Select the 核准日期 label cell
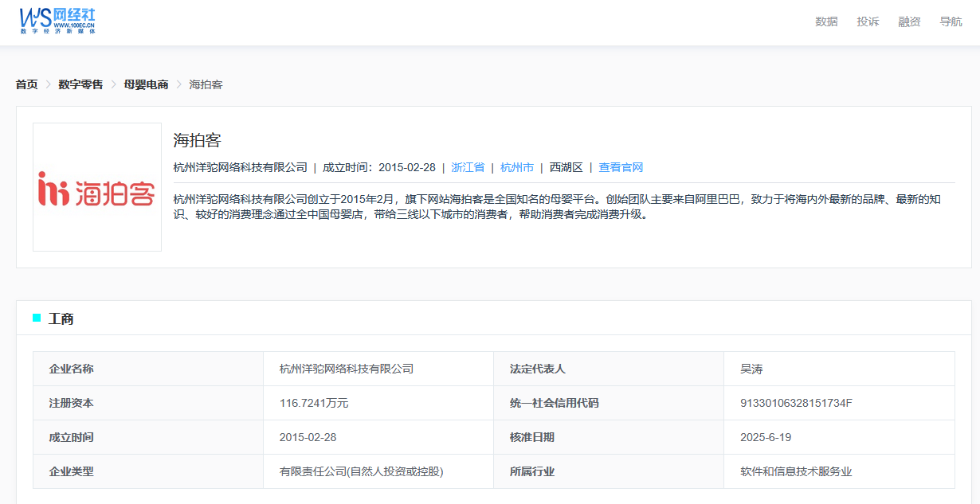Image resolution: width=980 pixels, height=504 pixels. coord(609,437)
